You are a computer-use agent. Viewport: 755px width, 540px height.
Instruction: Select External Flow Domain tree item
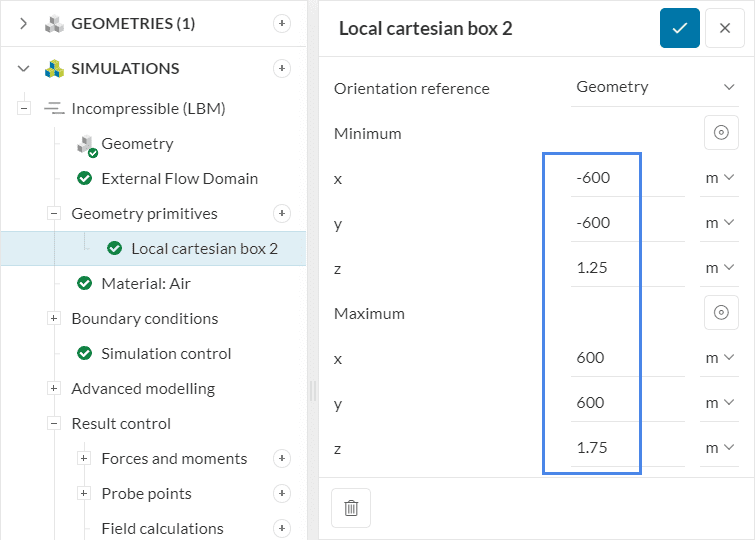pyautogui.click(x=179, y=178)
